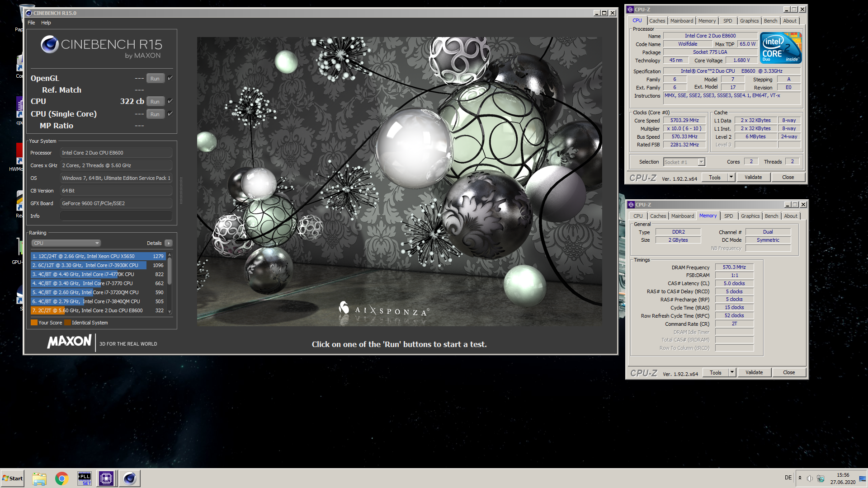Run the CPU (Single Core) benchmark
The image size is (868, 488).
[155, 114]
